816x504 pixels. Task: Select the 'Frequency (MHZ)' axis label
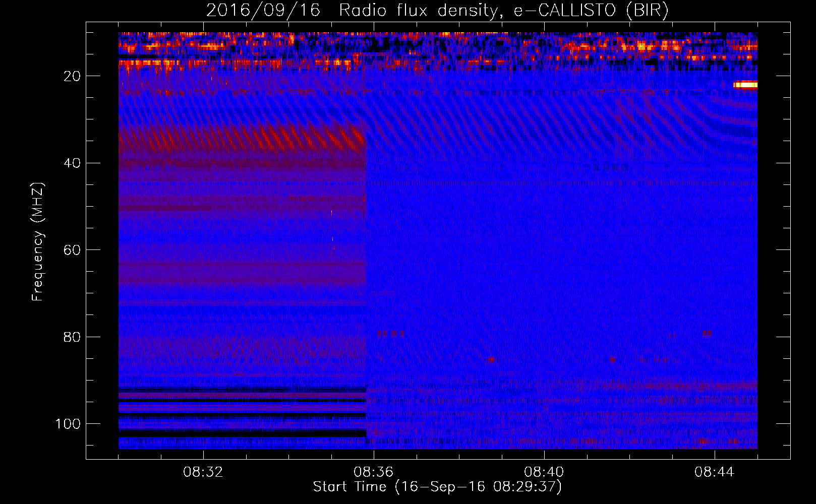tap(38, 241)
